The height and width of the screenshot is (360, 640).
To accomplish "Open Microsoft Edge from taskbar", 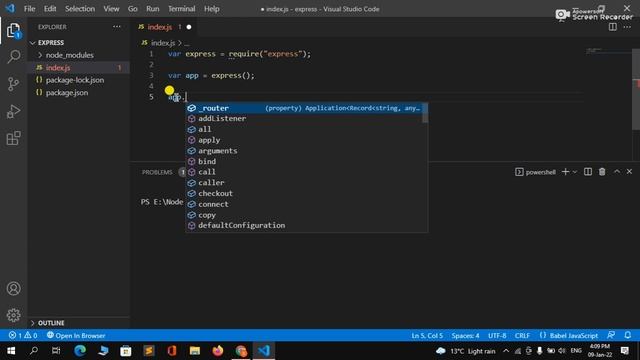I will point(80,351).
